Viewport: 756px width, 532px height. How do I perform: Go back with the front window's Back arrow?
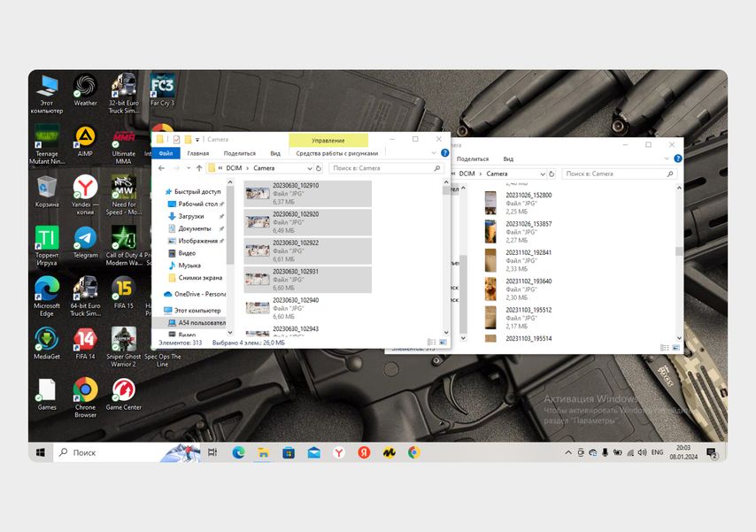(161, 168)
